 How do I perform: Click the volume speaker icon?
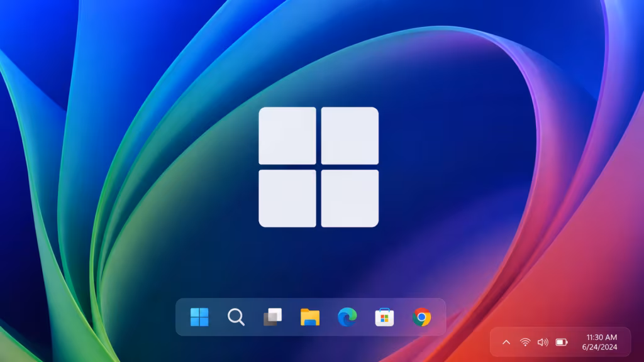pos(543,342)
